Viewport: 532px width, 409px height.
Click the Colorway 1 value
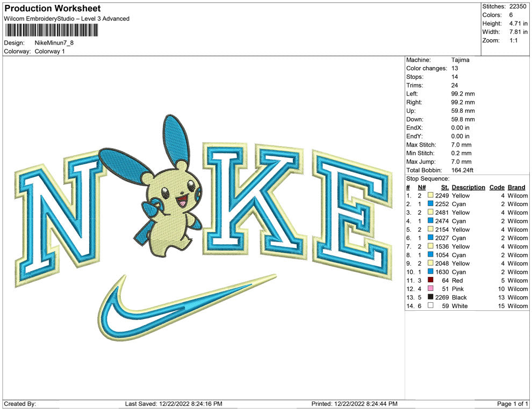coord(49,51)
